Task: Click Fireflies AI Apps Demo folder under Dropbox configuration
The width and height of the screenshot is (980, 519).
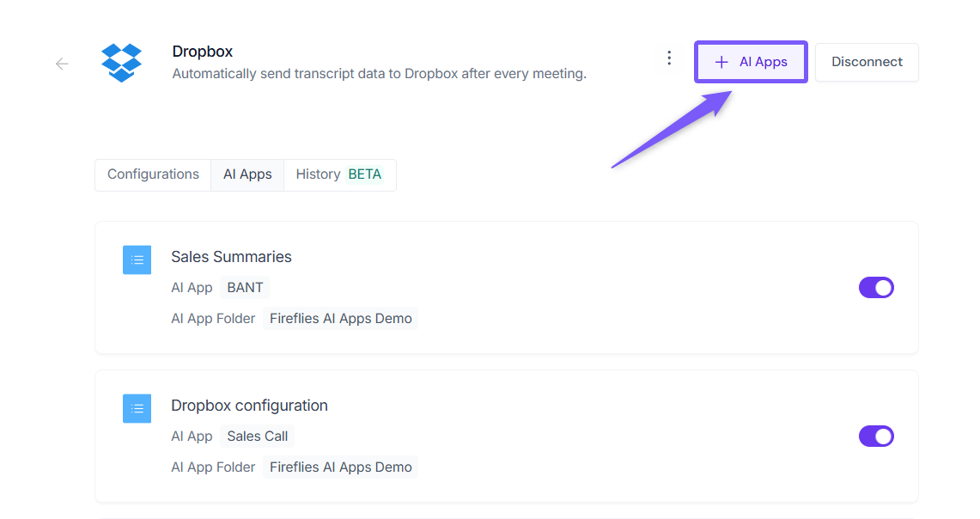Action: (340, 467)
